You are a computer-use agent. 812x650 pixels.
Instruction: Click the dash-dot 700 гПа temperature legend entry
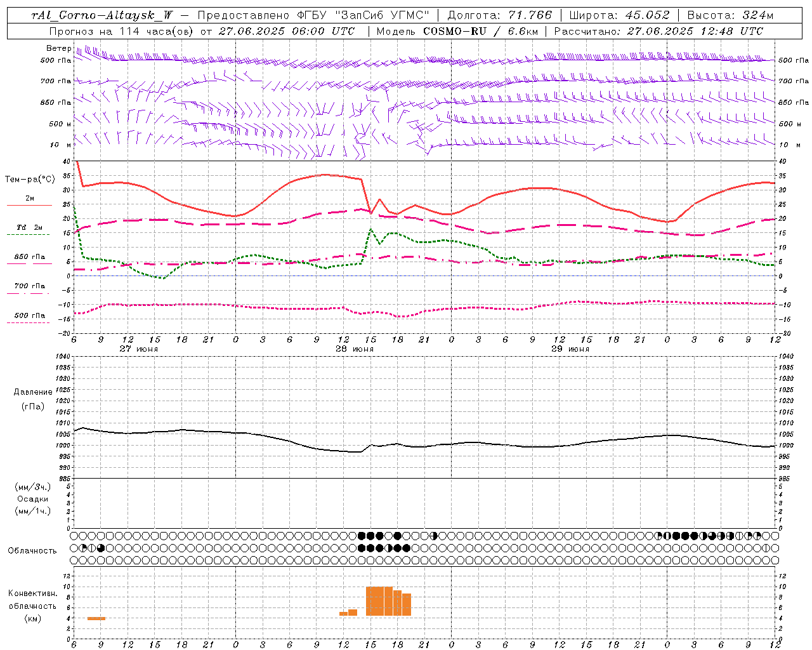[29, 289]
